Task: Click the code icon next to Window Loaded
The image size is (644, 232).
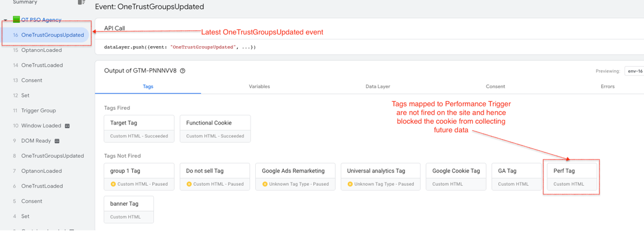Action: [67, 126]
